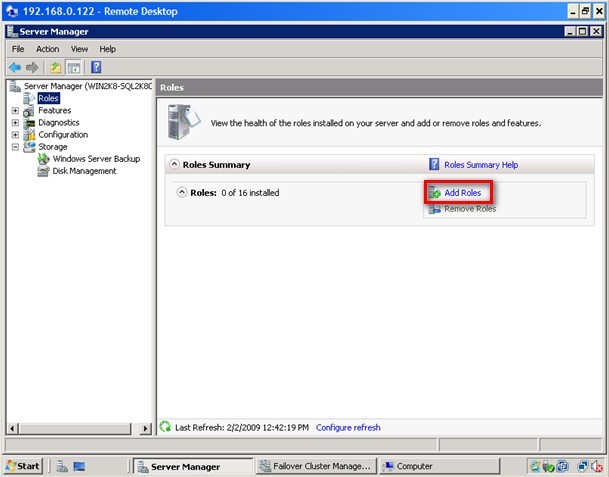Click the tree pane scroll left arrow

point(12,428)
